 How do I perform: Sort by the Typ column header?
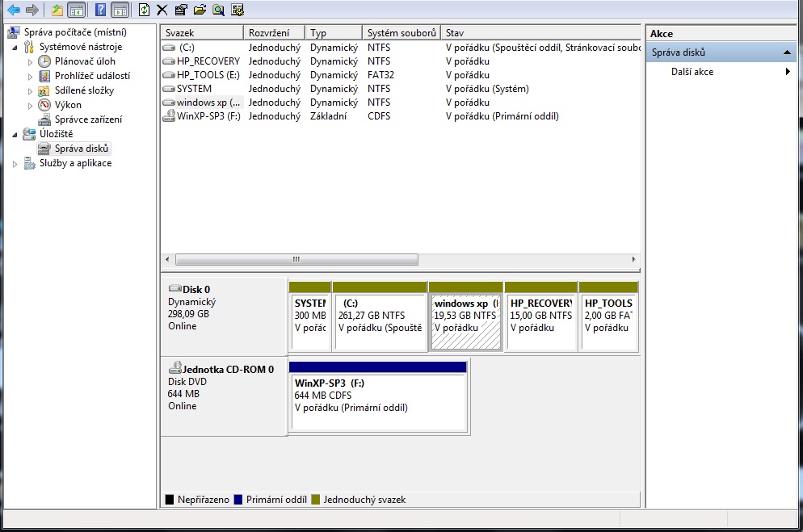[x=334, y=33]
